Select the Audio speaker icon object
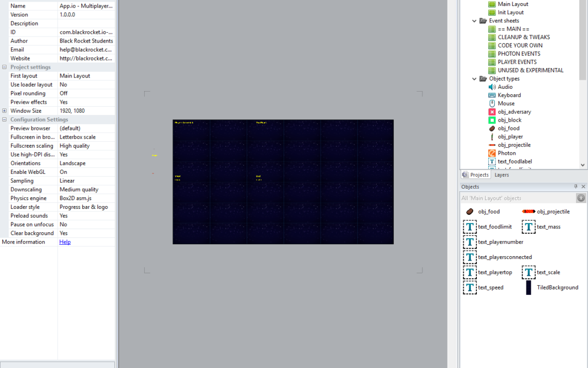 (x=492, y=87)
